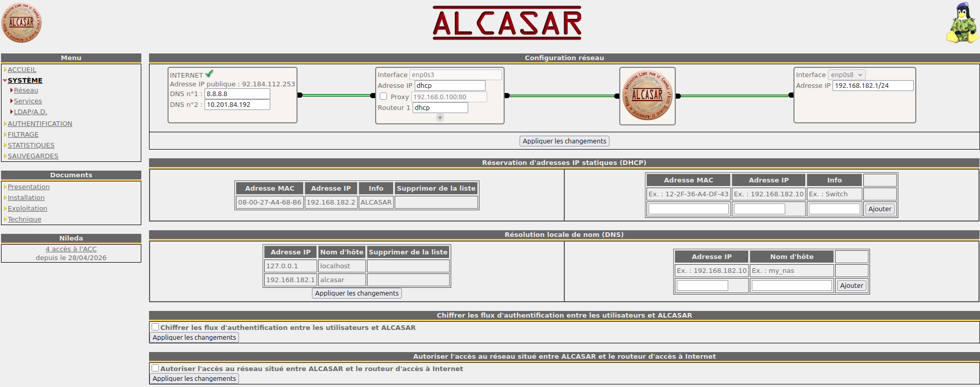
Task: Click MAC address 08-00-27-A4-68-B6 cell
Action: (x=270, y=202)
